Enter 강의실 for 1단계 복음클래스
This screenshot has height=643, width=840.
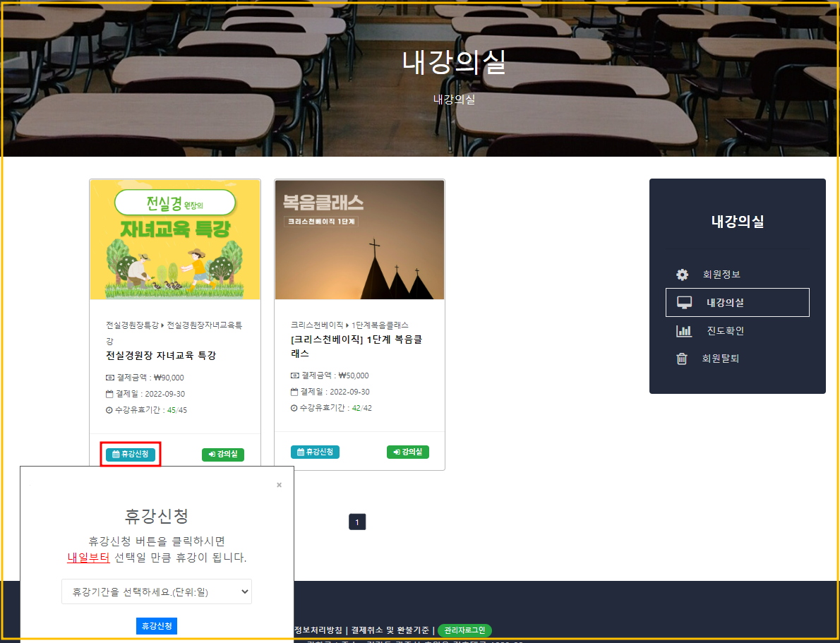point(408,452)
